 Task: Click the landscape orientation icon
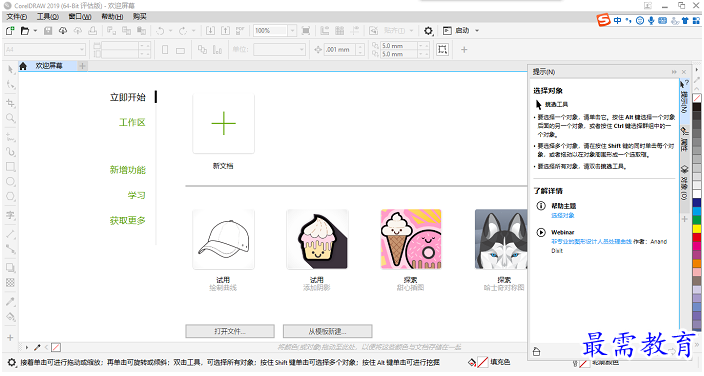pos(180,50)
